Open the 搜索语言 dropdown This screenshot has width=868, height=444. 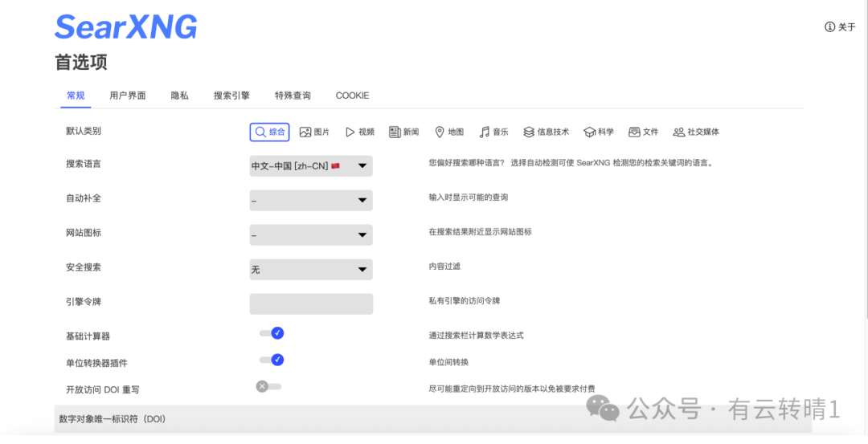pos(311,166)
